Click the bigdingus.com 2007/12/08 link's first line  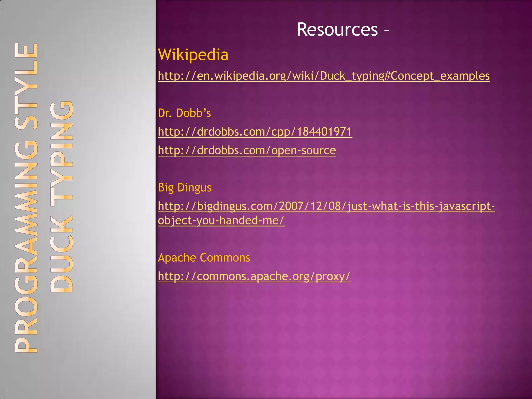[x=326, y=206]
